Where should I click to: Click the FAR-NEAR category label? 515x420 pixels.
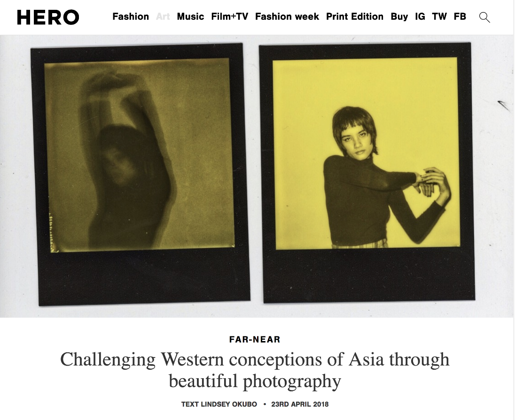[255, 339]
